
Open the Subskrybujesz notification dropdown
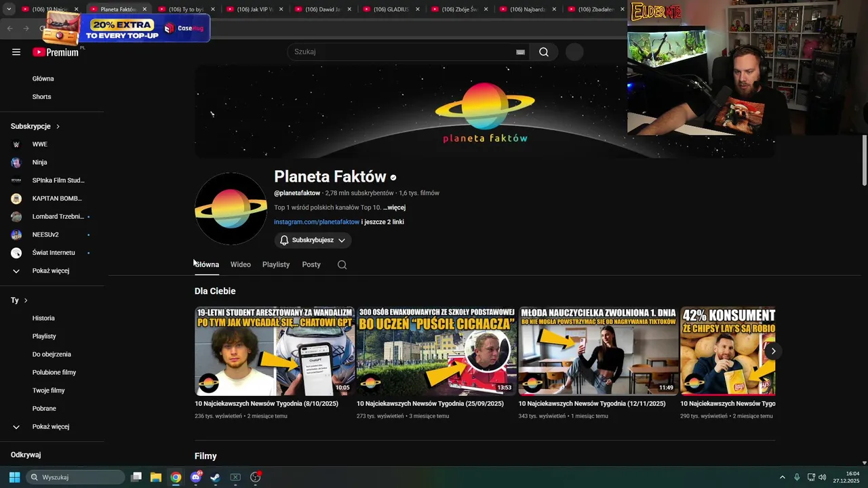pos(313,241)
